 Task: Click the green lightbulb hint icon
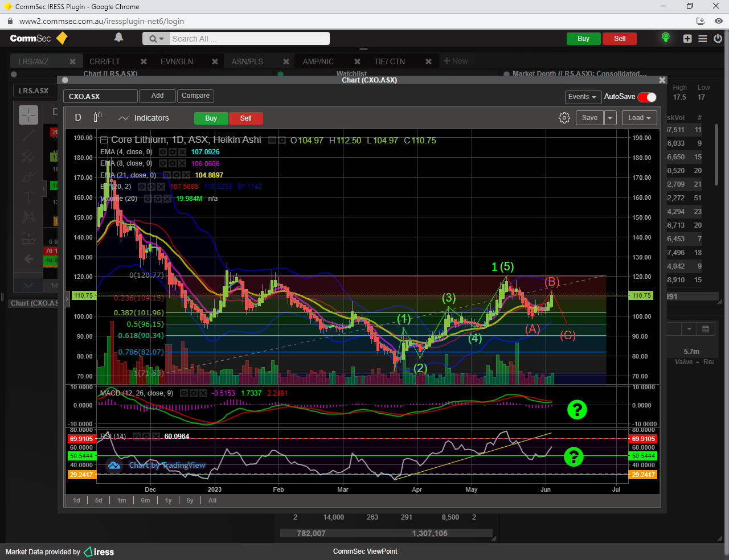coord(665,38)
